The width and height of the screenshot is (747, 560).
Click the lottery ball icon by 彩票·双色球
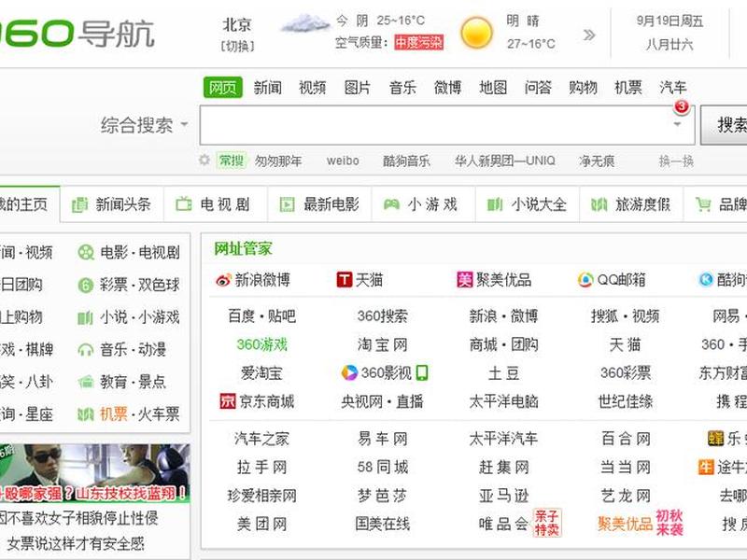[86, 286]
